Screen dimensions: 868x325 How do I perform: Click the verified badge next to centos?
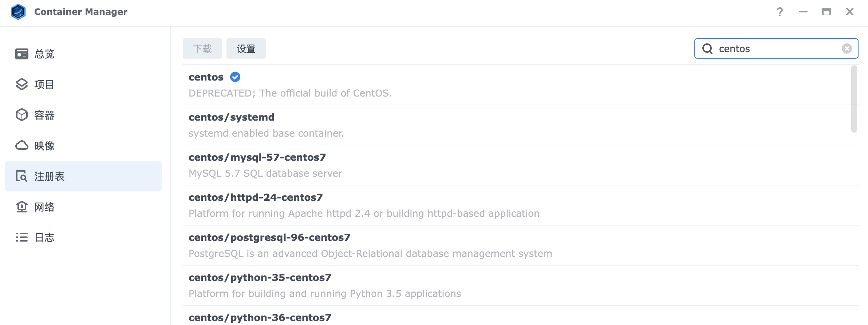[235, 77]
